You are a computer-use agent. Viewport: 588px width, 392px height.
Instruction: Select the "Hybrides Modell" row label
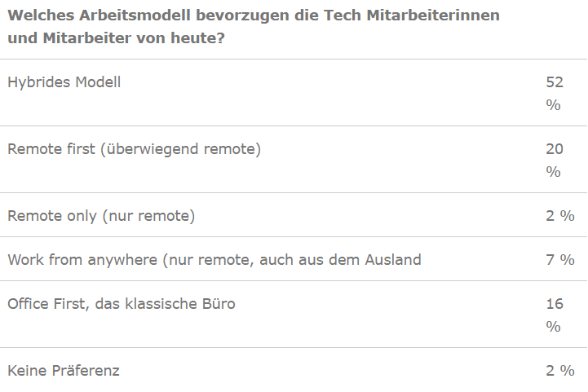64,82
